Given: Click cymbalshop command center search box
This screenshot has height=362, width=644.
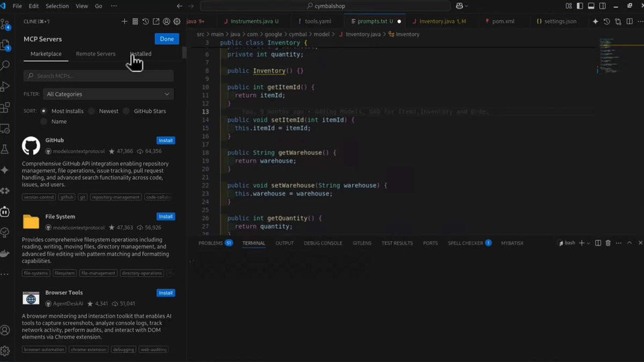Looking at the screenshot, I should 325,6.
